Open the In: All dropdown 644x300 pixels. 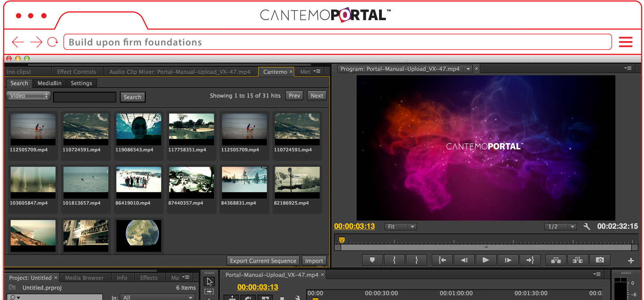(x=158, y=297)
